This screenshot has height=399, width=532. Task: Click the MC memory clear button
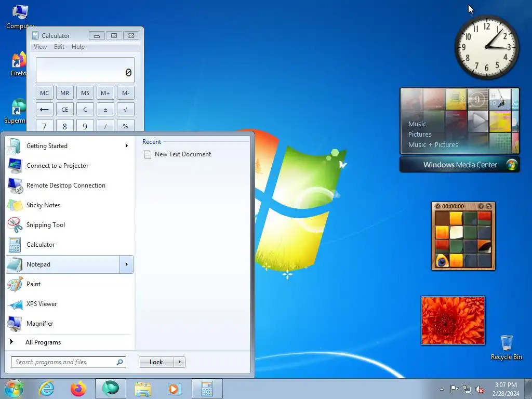pyautogui.click(x=45, y=93)
